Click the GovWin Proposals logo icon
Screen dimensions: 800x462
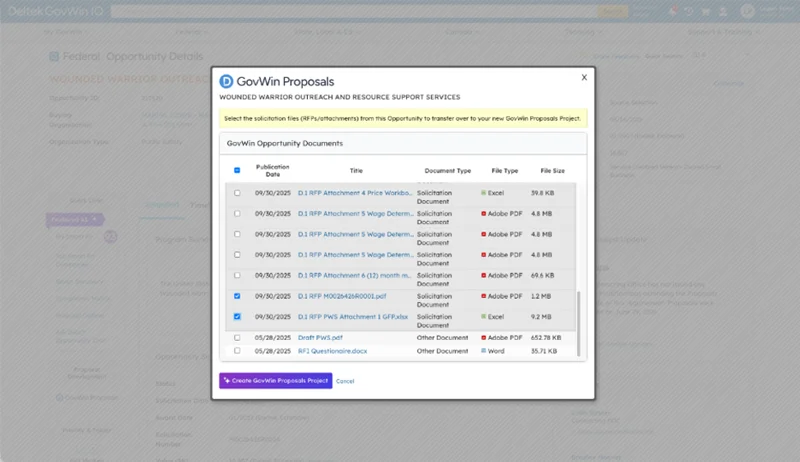point(226,82)
